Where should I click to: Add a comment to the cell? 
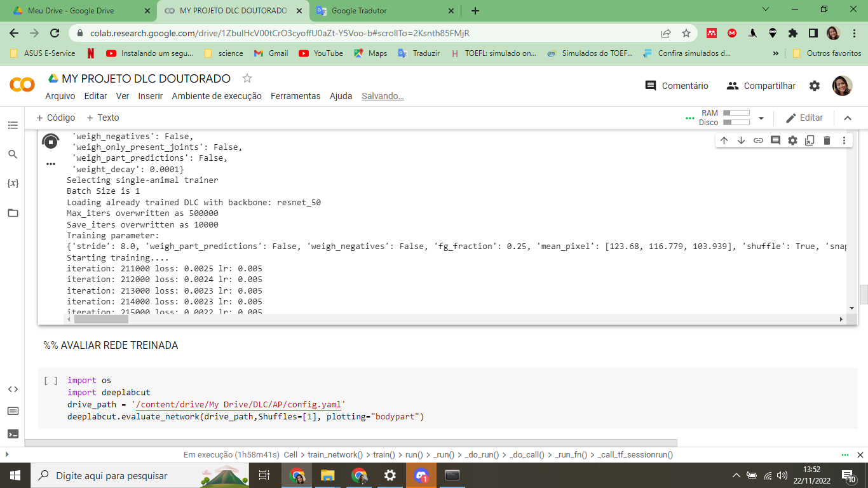[775, 140]
